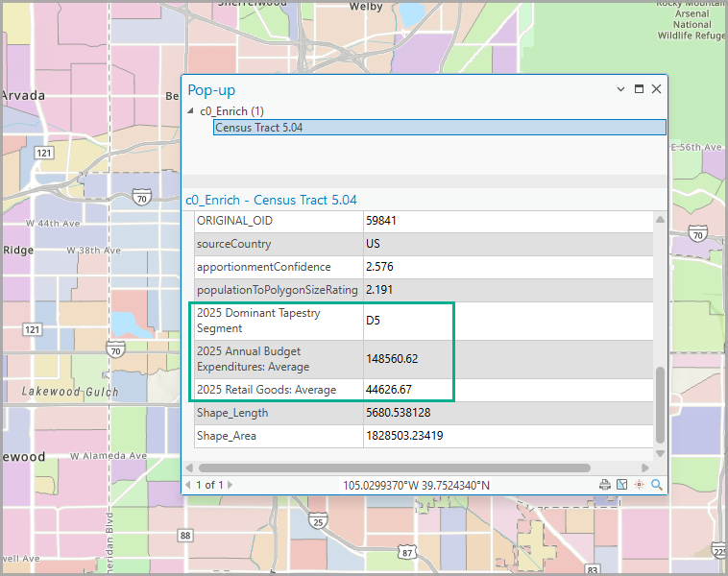Click the c0_Enrich layer entry
Screen dimensions: 728x576
point(231,111)
